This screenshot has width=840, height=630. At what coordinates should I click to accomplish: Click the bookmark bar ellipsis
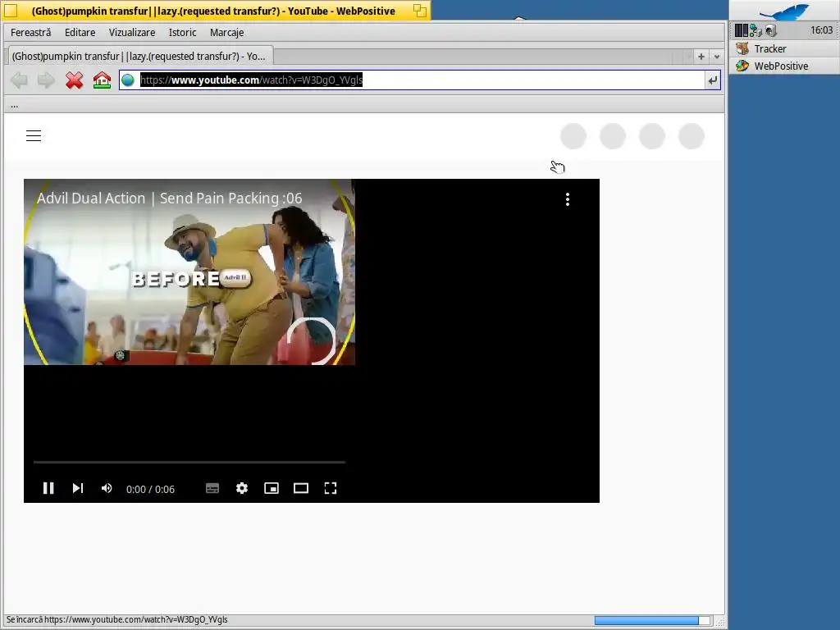point(15,105)
